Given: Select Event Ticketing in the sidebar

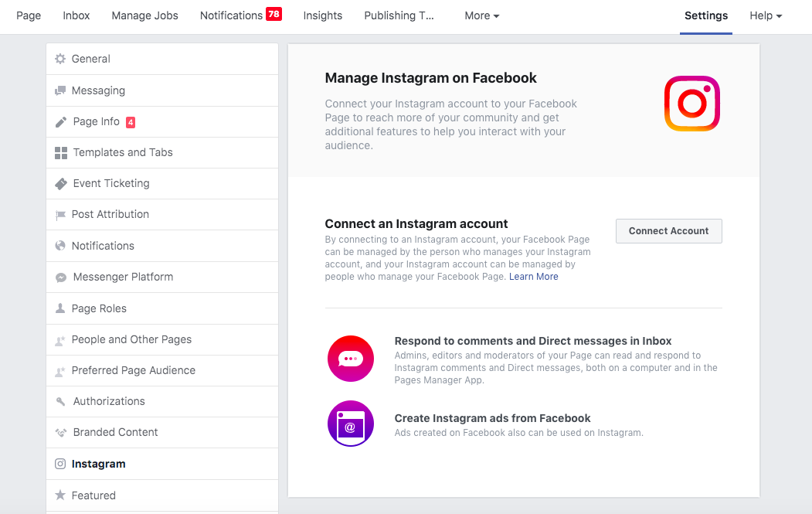Looking at the screenshot, I should pos(162,183).
